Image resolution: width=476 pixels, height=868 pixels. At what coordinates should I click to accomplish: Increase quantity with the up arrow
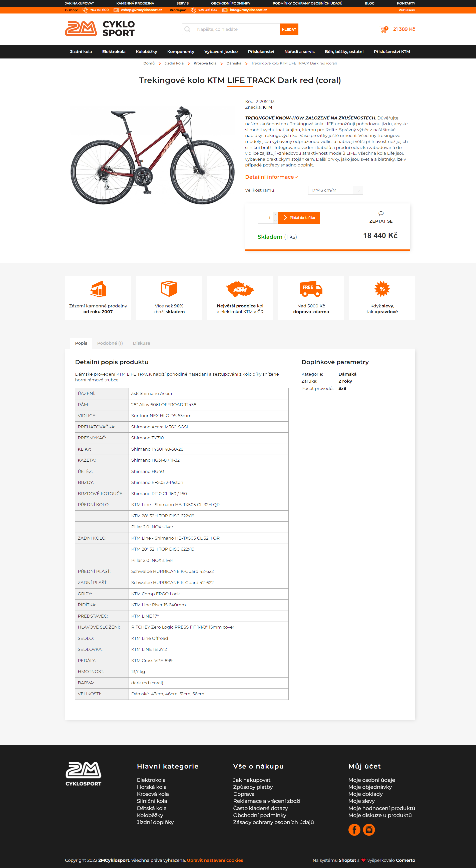[x=275, y=215]
